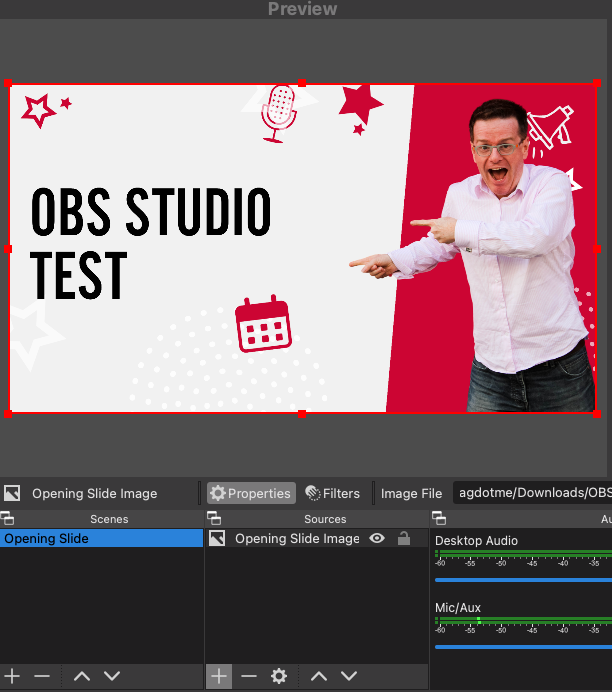
Task: Click the bottom-right red resize handle
Action: (597, 414)
